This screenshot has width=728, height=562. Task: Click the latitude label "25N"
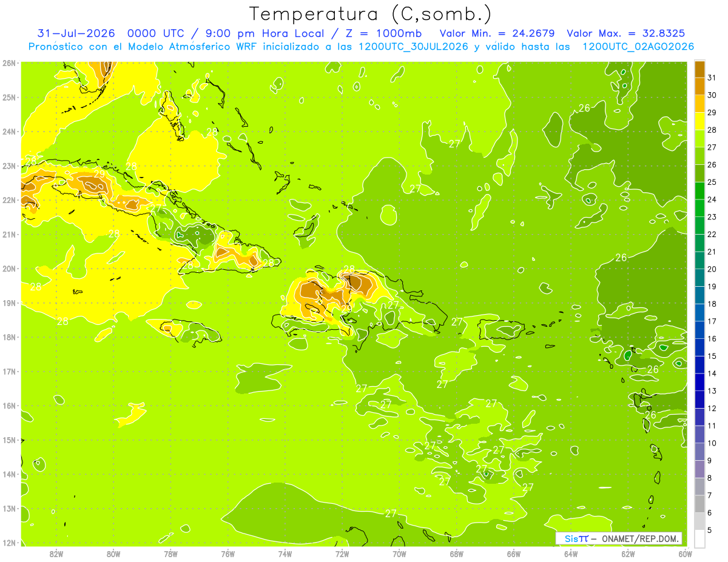[x=9, y=97]
